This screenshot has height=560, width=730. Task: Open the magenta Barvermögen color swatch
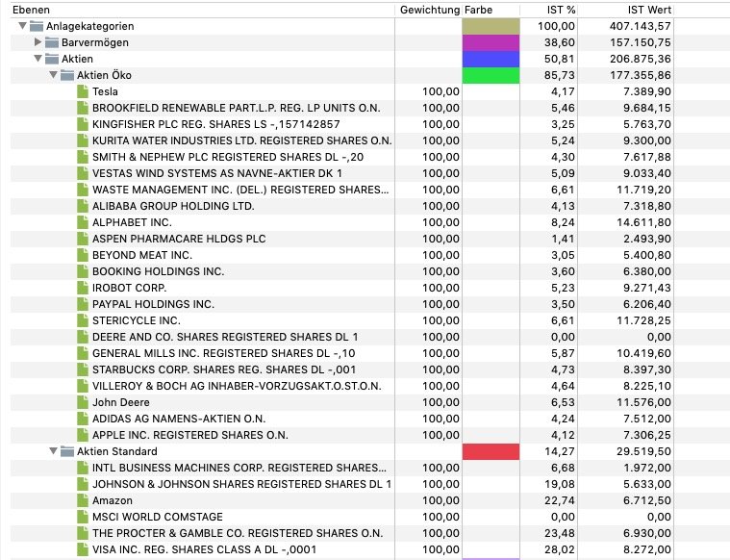click(x=491, y=42)
